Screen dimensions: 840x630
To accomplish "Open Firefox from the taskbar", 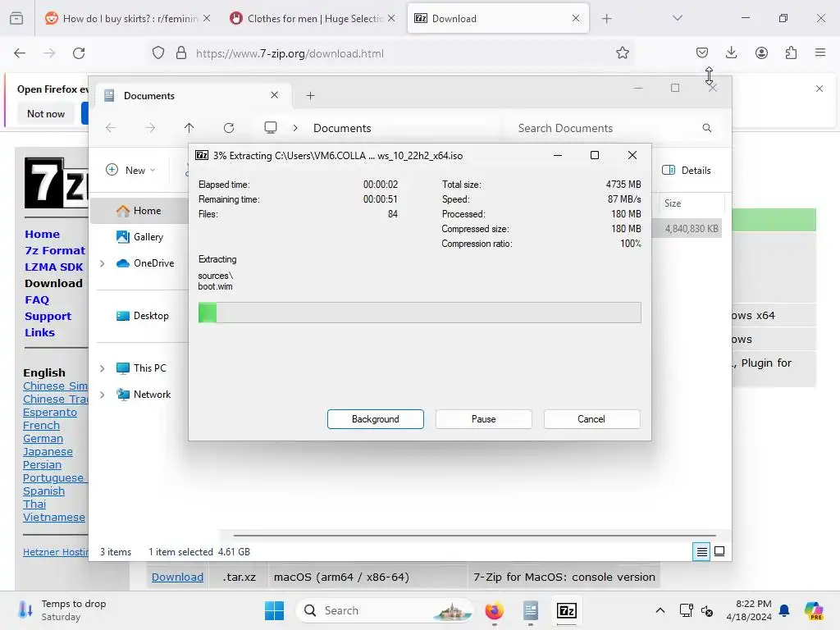I will [x=495, y=610].
